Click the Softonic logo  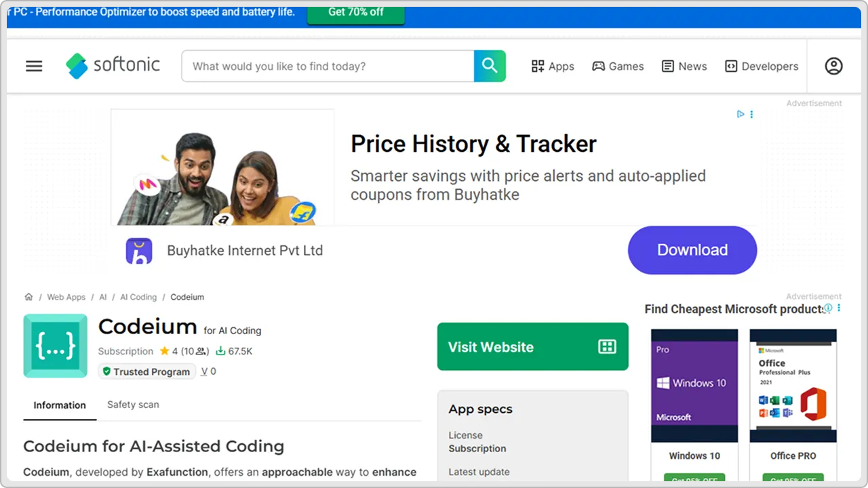coord(113,66)
